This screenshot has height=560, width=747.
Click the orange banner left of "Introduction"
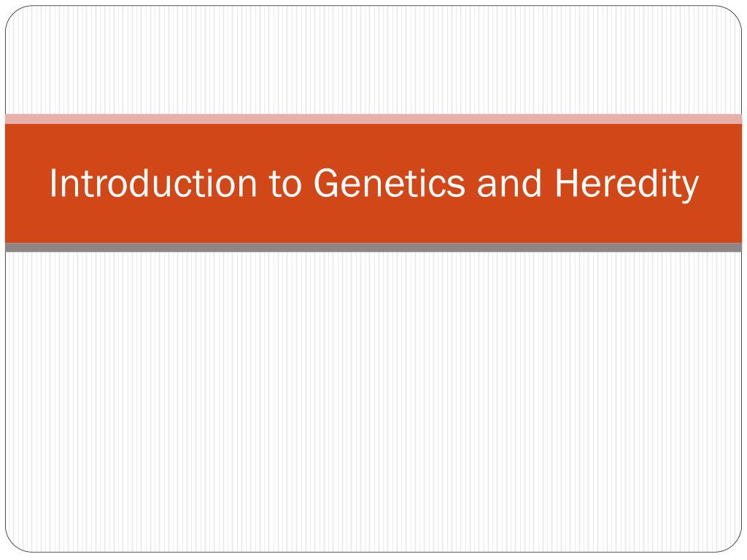point(27,183)
